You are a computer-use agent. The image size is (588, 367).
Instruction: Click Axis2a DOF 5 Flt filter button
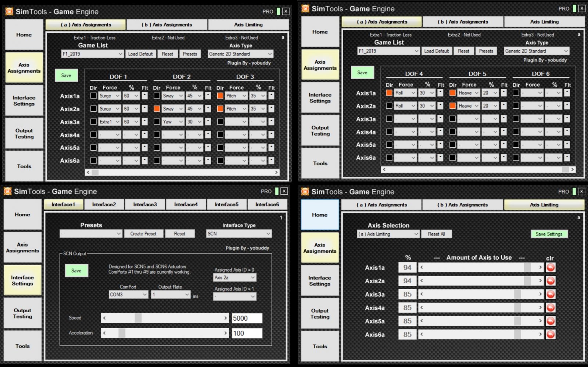(503, 106)
